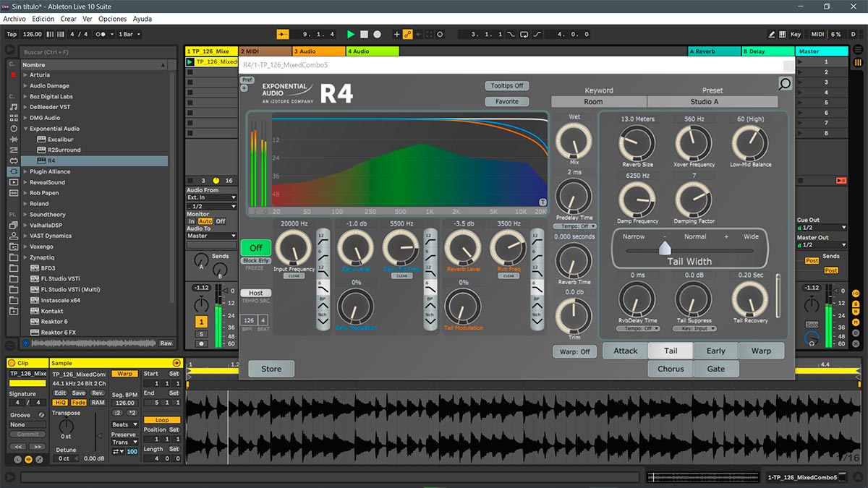Collapse the Exponential Audio folder
Image resolution: width=868 pixels, height=488 pixels.
[x=26, y=129]
